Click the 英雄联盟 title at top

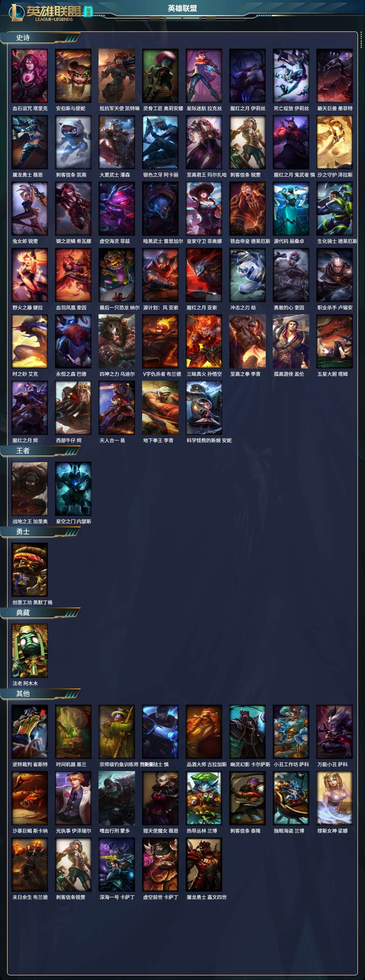coord(182,8)
